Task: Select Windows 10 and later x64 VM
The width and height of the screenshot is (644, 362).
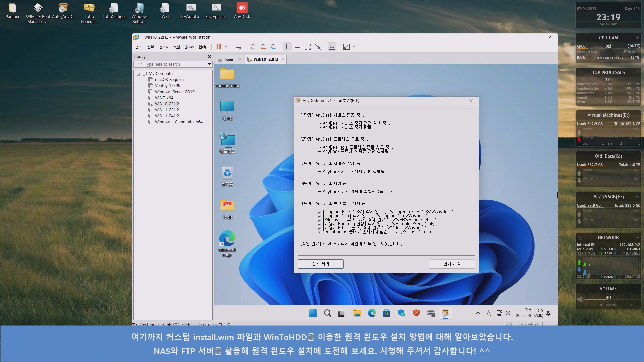Action: (x=178, y=122)
